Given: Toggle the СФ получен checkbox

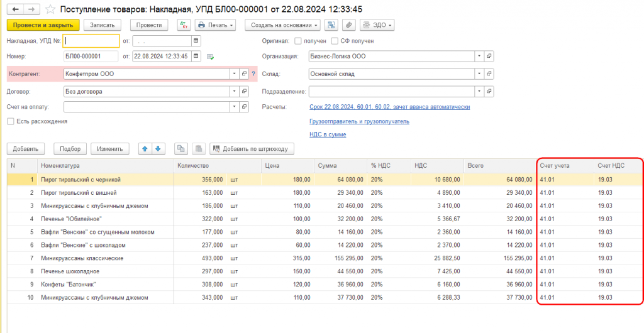Looking at the screenshot, I should (335, 41).
